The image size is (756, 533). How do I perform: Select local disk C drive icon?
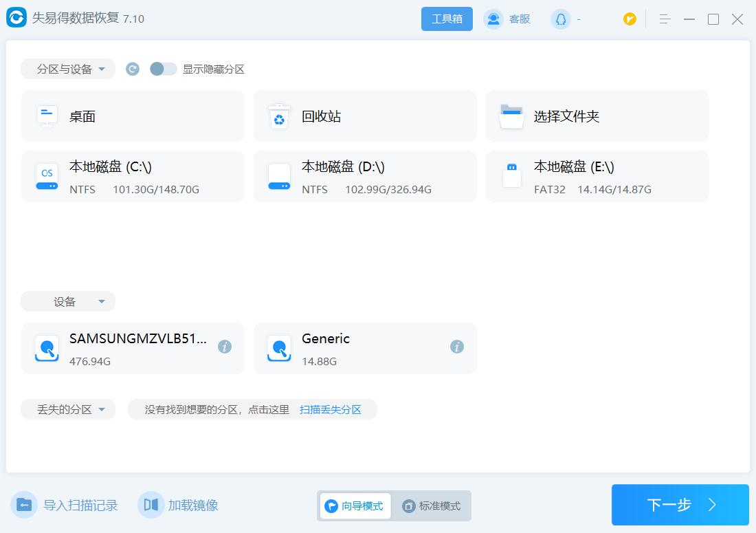47,176
